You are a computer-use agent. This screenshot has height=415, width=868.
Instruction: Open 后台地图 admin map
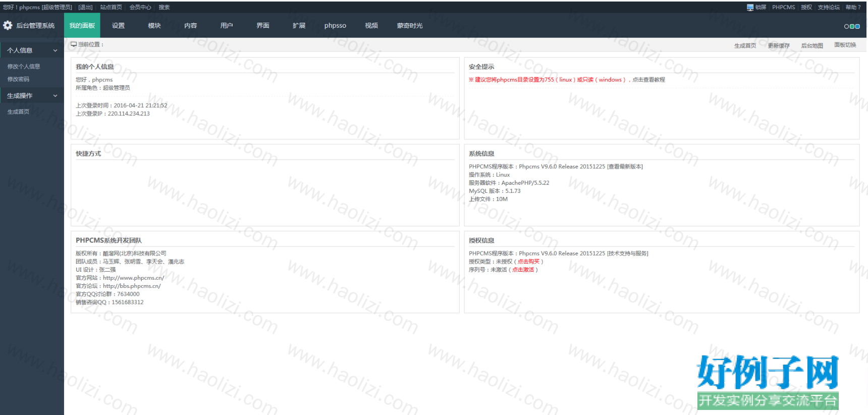point(812,45)
